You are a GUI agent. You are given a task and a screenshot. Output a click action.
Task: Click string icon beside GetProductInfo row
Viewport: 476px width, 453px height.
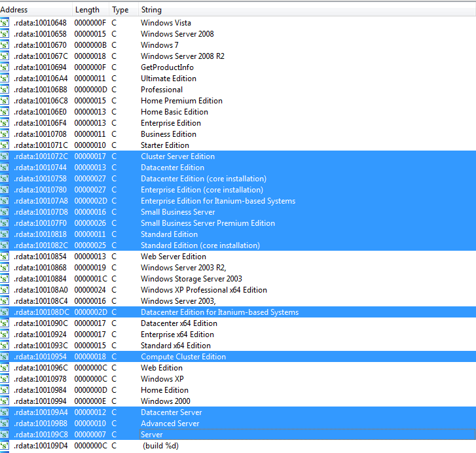click(5, 67)
